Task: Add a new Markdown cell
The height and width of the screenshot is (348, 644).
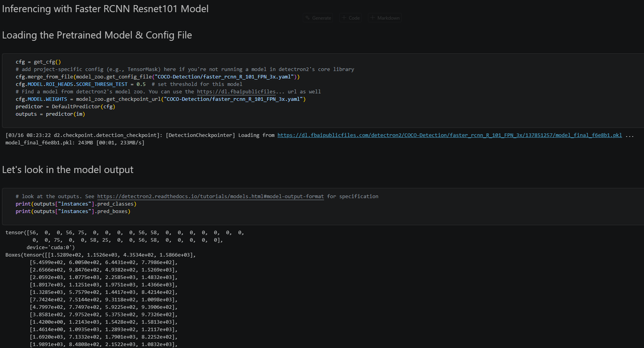Action: [x=385, y=18]
